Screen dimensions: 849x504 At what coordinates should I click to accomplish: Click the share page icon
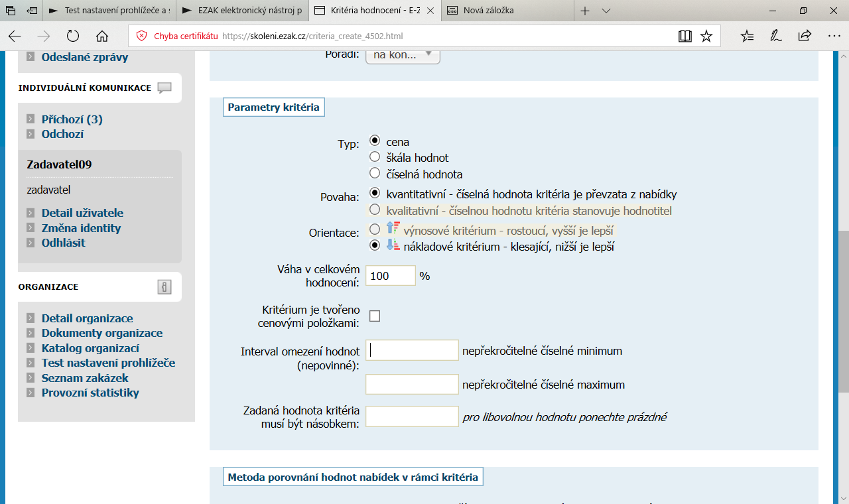805,36
